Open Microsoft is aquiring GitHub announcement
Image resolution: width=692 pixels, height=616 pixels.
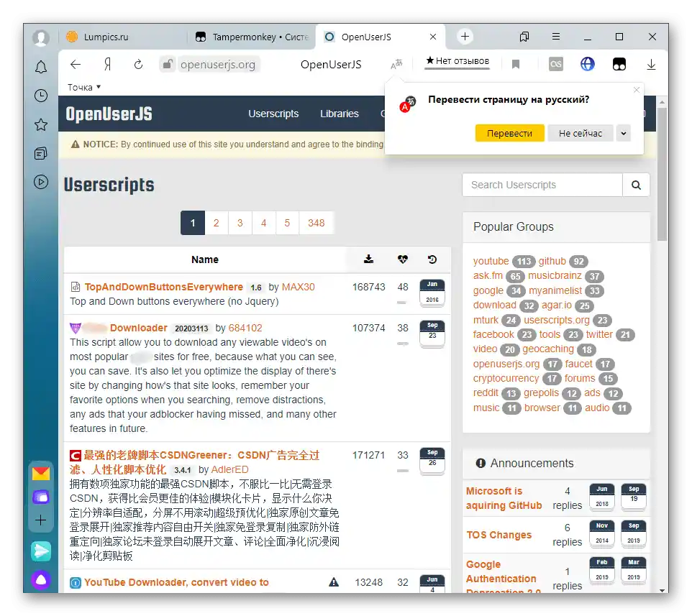(x=504, y=498)
